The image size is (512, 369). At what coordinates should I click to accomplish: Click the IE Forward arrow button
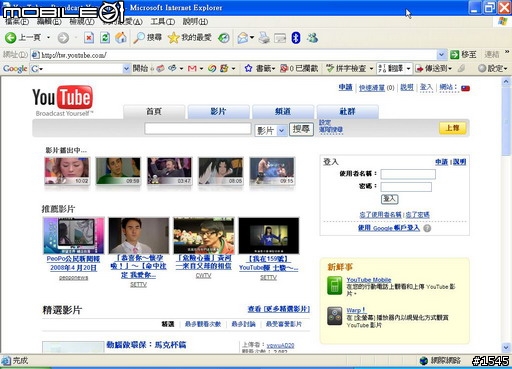pyautogui.click(x=63, y=38)
